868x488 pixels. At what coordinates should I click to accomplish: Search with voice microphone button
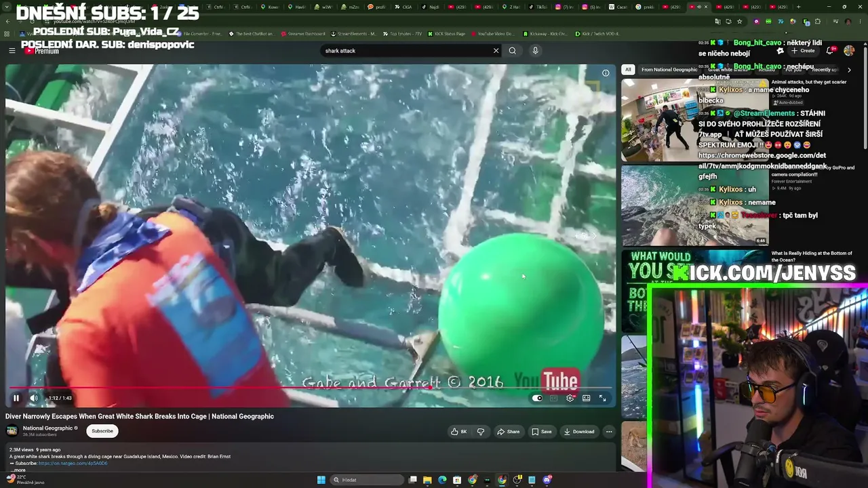535,50
